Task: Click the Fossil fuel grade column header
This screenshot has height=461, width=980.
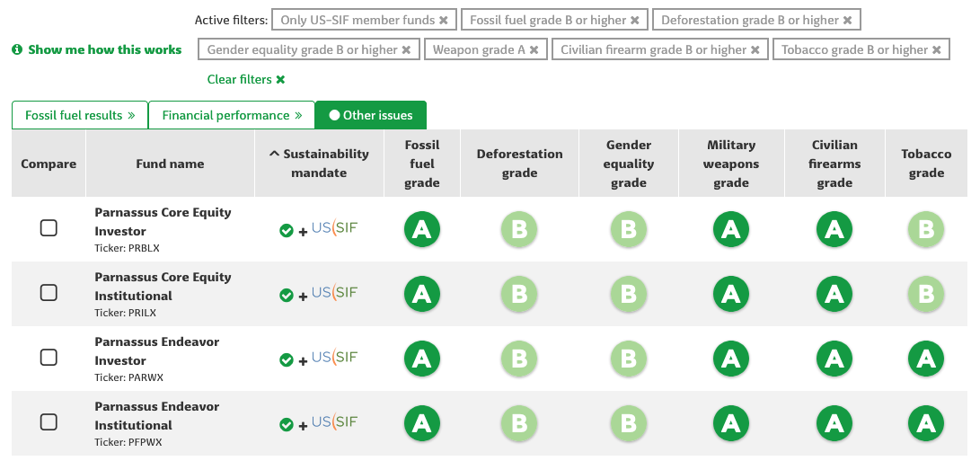Action: (x=422, y=164)
